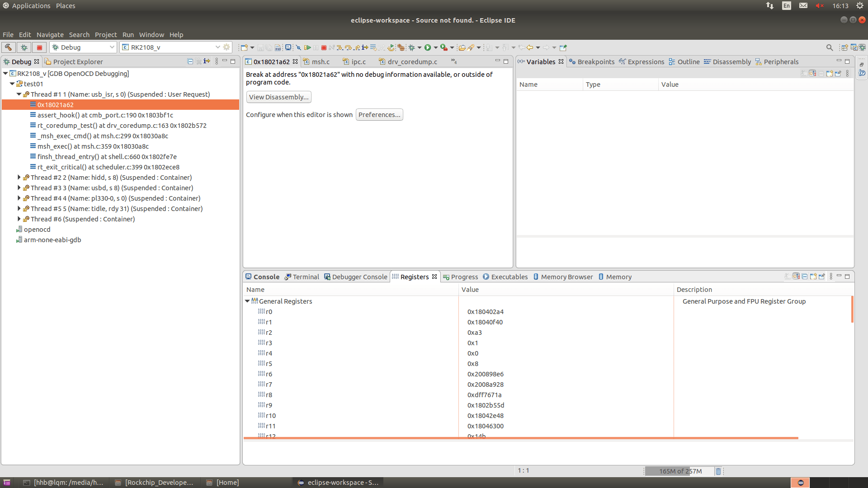Expand Thread #5 tidle node
Viewport: 868px width, 488px height.
tap(19, 209)
